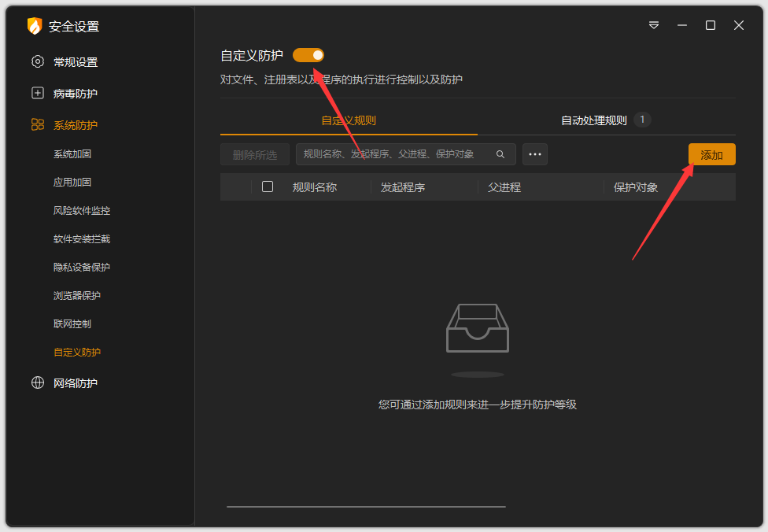This screenshot has width=768, height=532.
Task: Click the magnifier icon in search box
Action: [500, 154]
